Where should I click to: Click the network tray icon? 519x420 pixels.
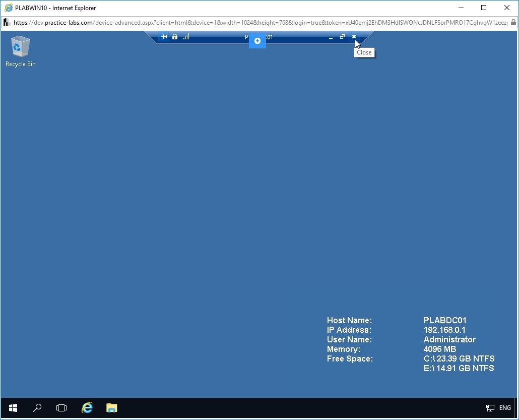point(490,408)
